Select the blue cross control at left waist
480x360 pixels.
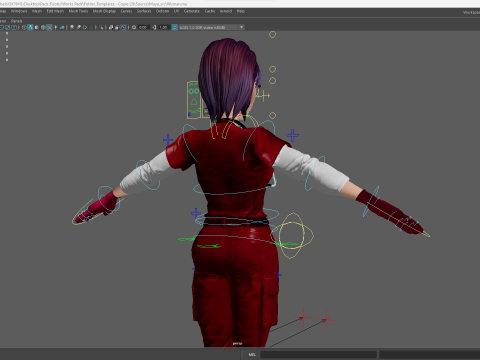pos(196,213)
